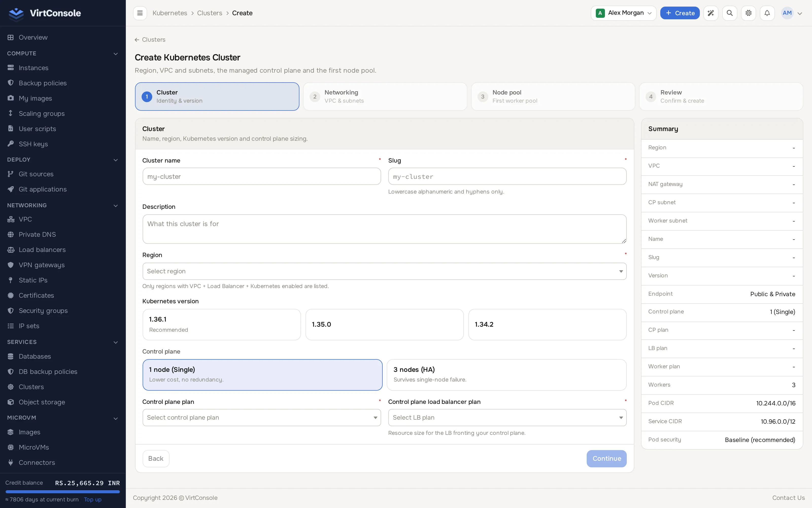Select Kubernetes version 1.35.0
Image resolution: width=812 pixels, height=508 pixels.
tap(384, 325)
